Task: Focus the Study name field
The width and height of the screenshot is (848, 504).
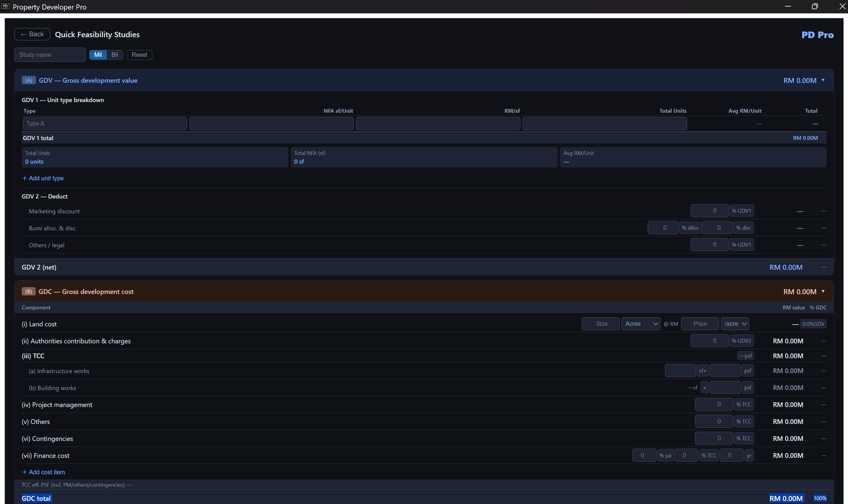Action: tap(50, 55)
